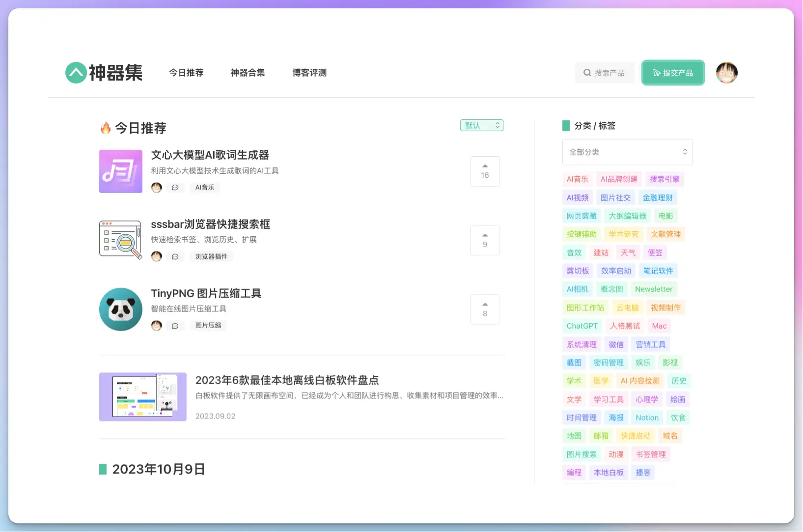Select the 剪切板 tag
The width and height of the screenshot is (803, 532).
[578, 271]
